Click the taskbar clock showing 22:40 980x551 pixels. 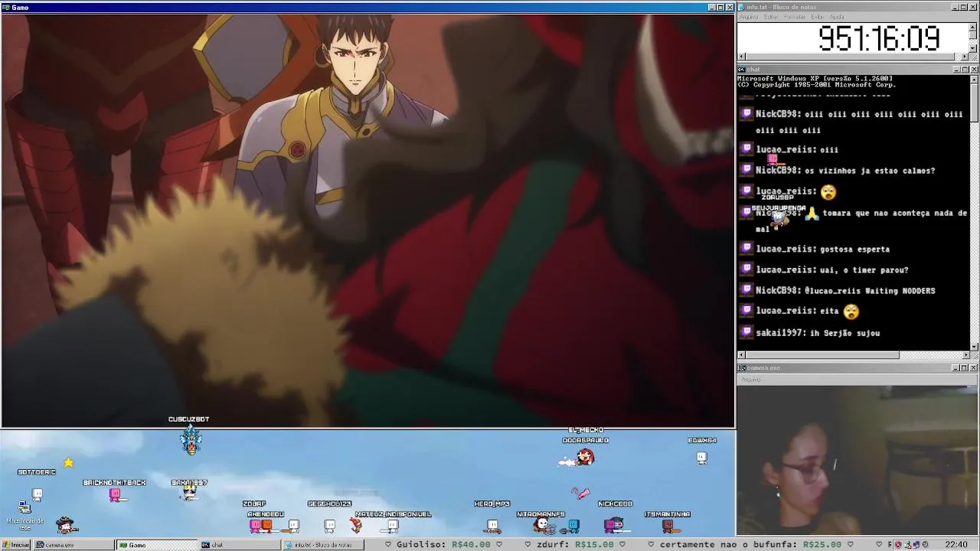point(955,545)
